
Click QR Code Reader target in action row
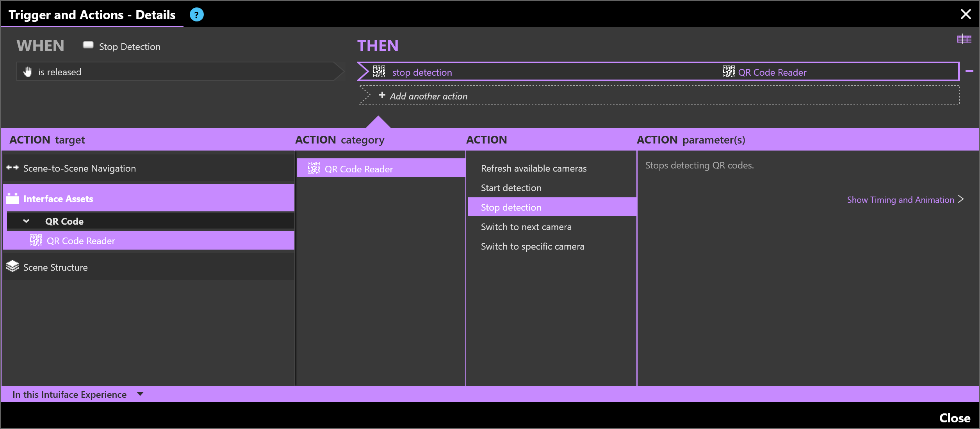click(x=764, y=72)
